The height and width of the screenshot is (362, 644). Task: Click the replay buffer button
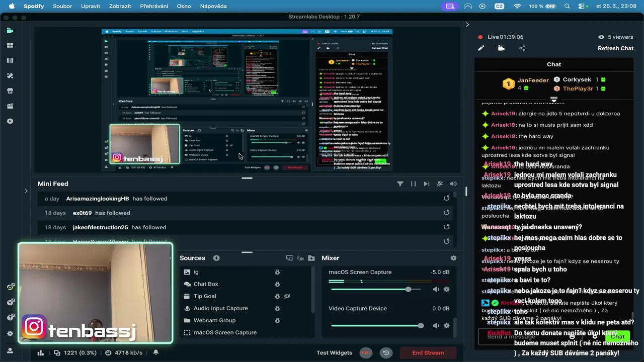pos(386,353)
